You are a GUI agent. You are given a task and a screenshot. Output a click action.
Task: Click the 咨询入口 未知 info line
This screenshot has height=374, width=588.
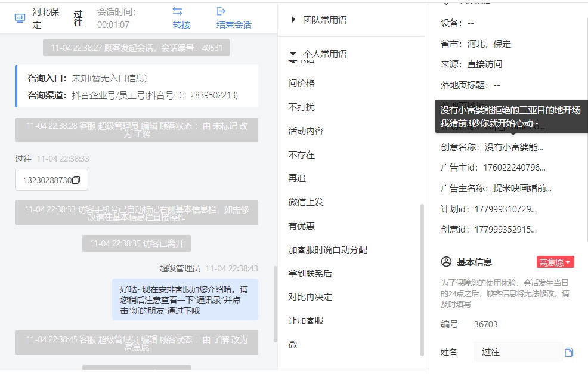point(87,78)
